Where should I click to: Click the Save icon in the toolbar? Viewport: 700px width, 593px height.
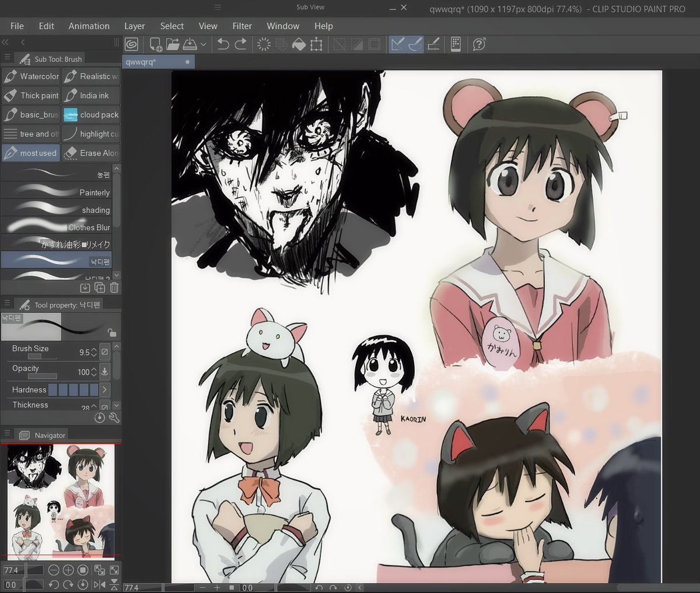(190, 44)
